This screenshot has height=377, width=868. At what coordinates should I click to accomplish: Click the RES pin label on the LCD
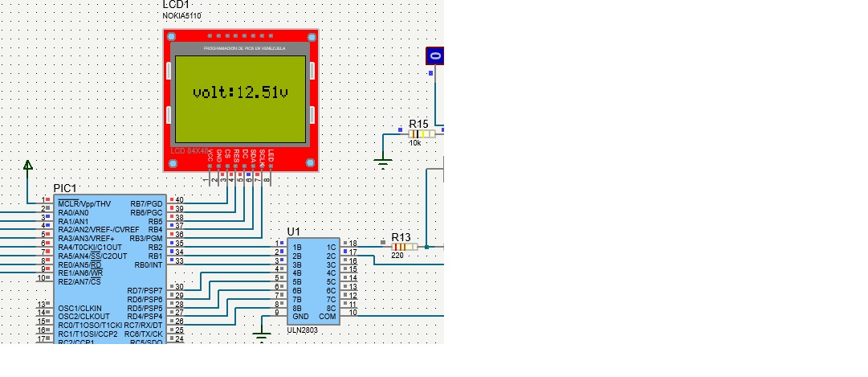pyautogui.click(x=236, y=156)
